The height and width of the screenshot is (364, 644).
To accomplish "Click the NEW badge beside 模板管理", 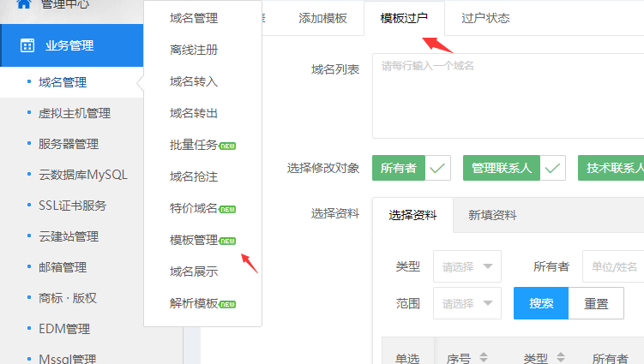I will (227, 240).
